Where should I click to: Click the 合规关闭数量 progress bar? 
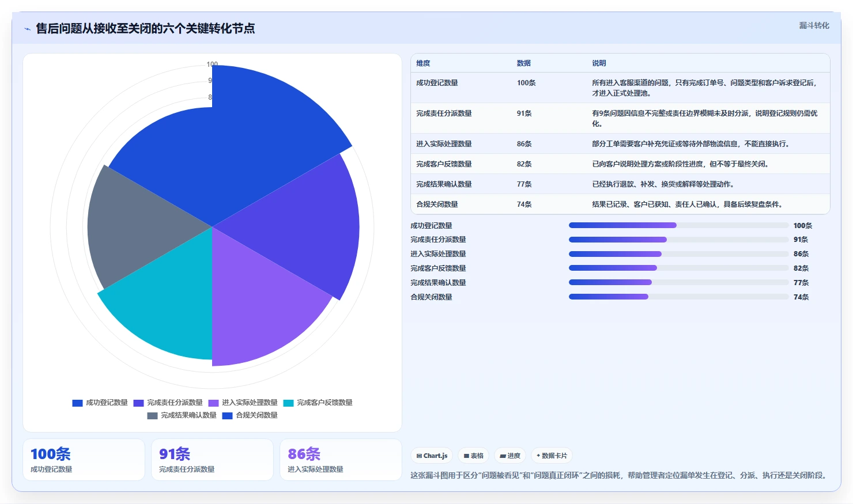tap(678, 297)
